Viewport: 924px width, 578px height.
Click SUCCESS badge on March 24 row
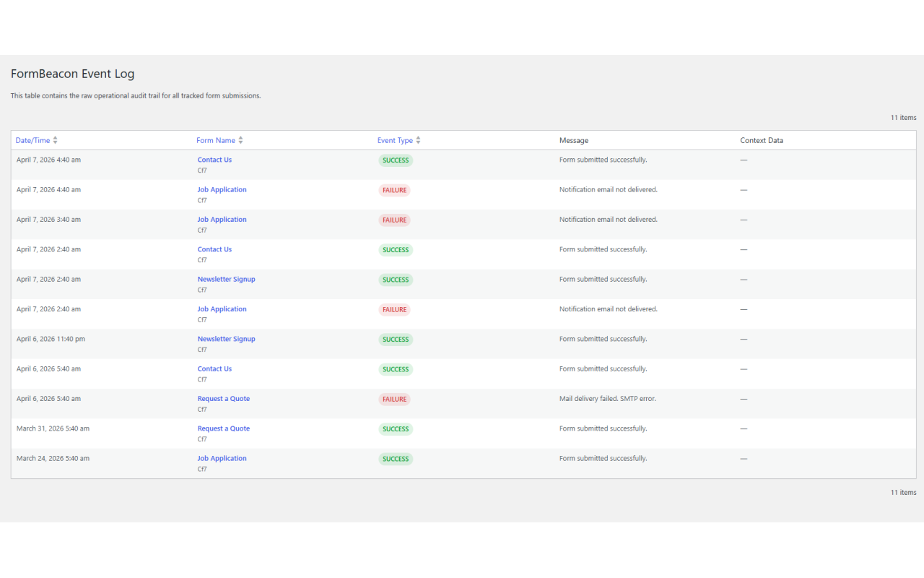click(x=396, y=459)
